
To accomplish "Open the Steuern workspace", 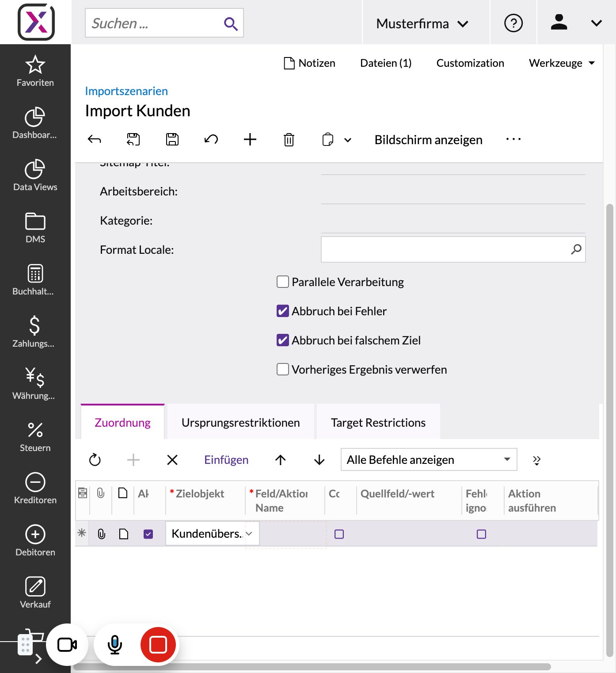I will click(35, 436).
